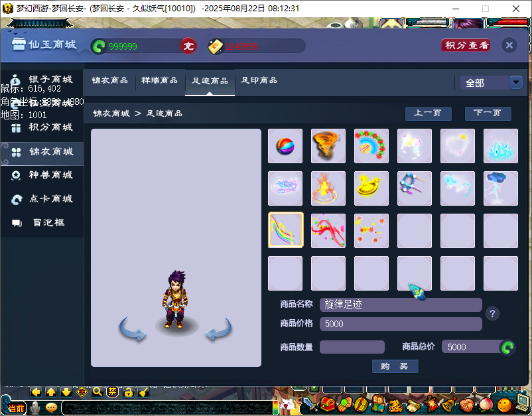Open the 全部 filter dropdown
Image resolution: width=532 pixels, height=416 pixels.
(x=490, y=82)
